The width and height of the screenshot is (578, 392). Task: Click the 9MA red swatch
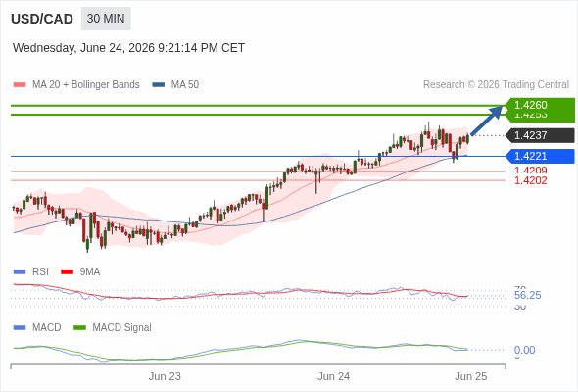67,272
